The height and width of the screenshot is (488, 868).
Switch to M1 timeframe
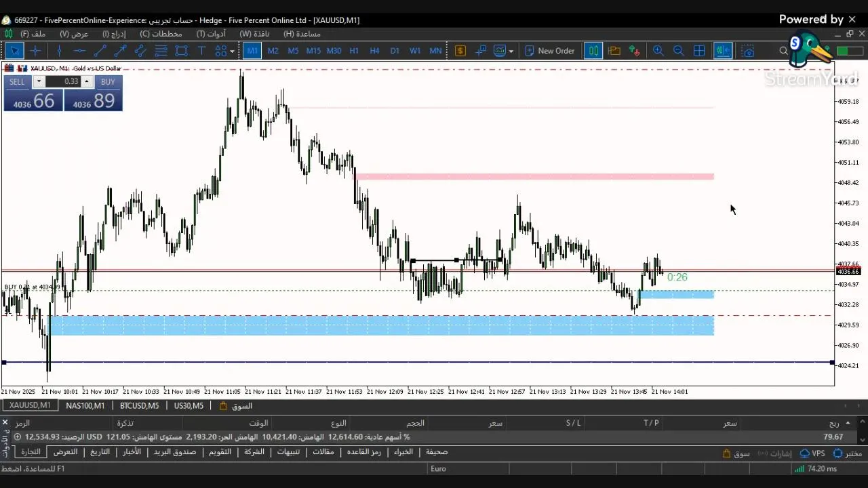click(x=252, y=51)
